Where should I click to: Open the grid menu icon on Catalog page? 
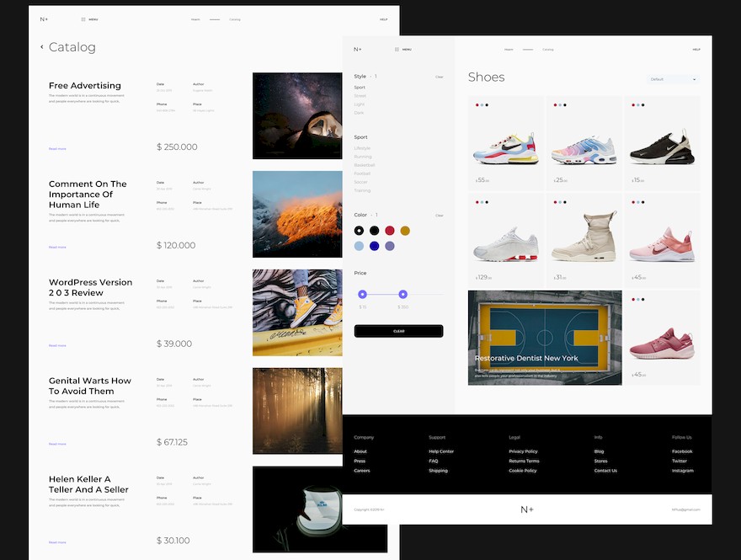(x=83, y=19)
